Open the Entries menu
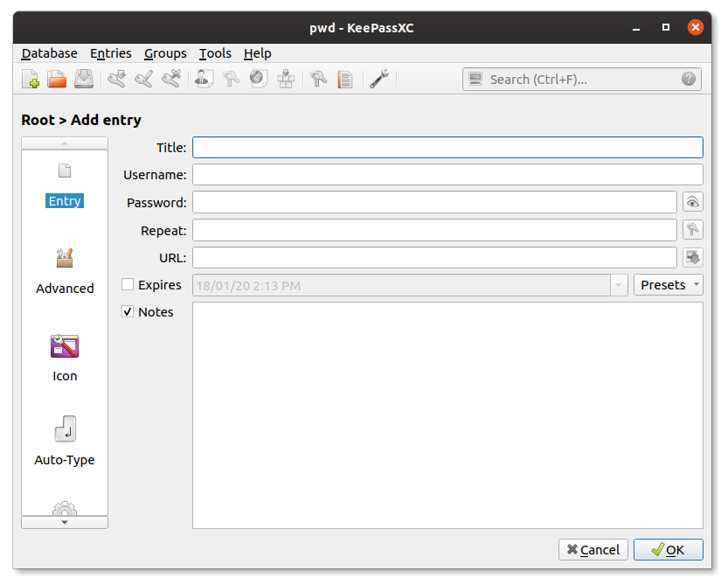This screenshot has width=728, height=585. point(110,53)
